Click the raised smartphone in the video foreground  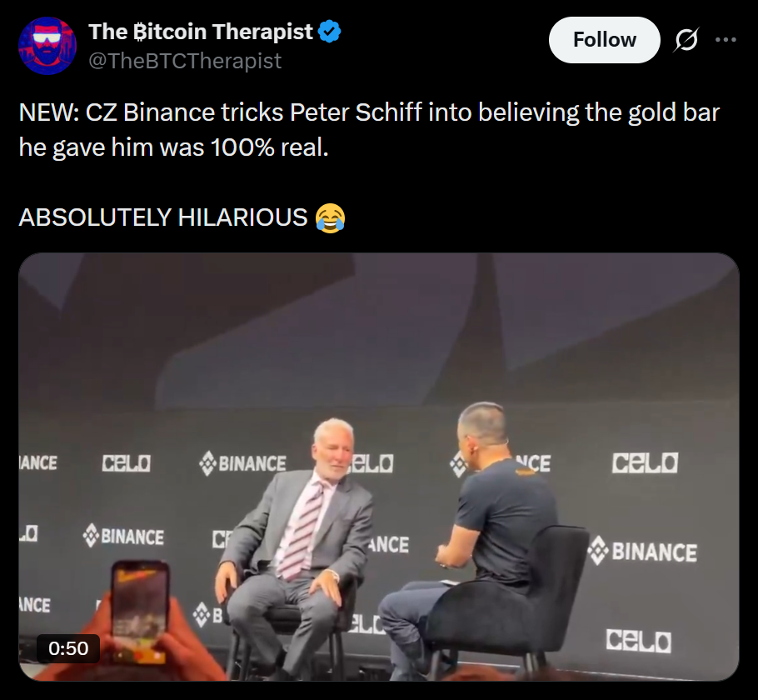pyautogui.click(x=141, y=611)
